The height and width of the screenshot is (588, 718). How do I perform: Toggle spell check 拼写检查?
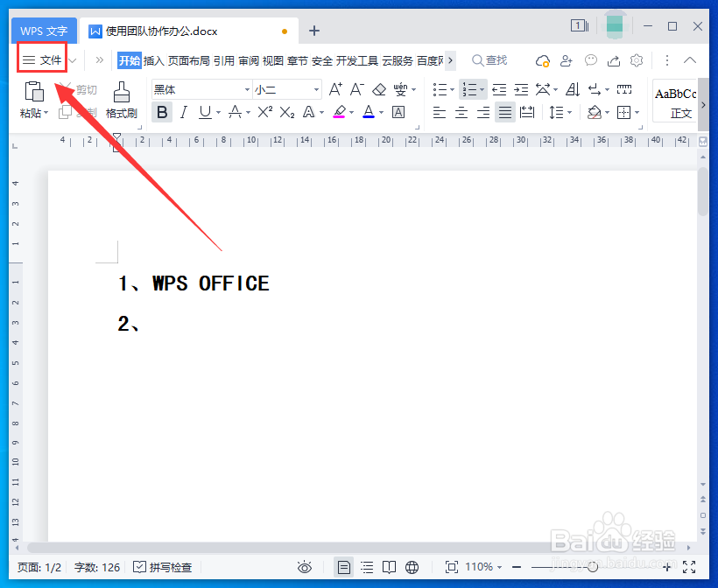[163, 567]
